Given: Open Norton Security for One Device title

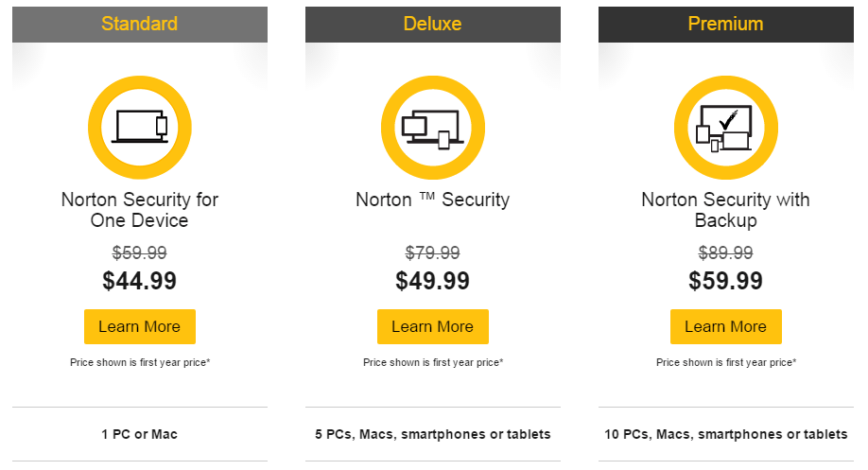Looking at the screenshot, I should (140, 210).
